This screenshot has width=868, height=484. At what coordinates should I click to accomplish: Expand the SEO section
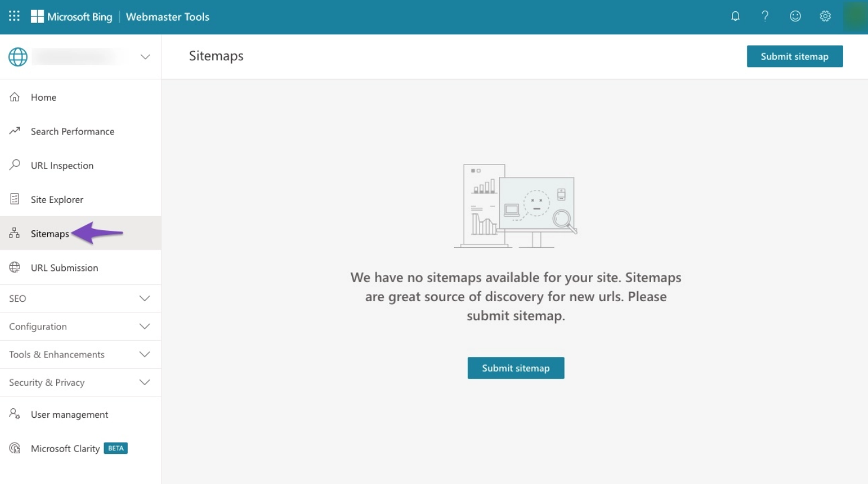(80, 298)
